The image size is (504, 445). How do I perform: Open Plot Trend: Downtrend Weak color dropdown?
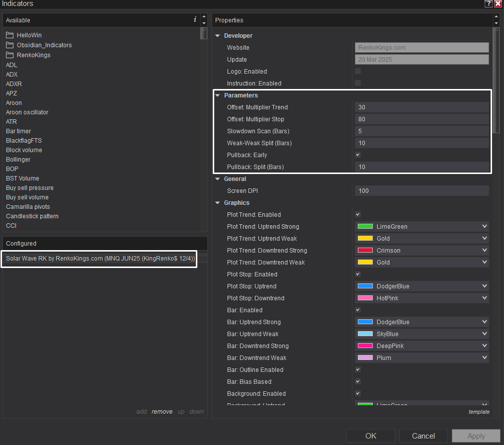coord(421,262)
